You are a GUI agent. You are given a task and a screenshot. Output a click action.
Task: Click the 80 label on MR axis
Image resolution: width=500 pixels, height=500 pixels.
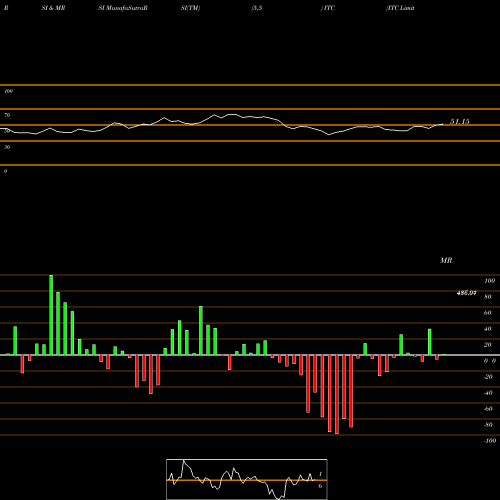point(488,297)
